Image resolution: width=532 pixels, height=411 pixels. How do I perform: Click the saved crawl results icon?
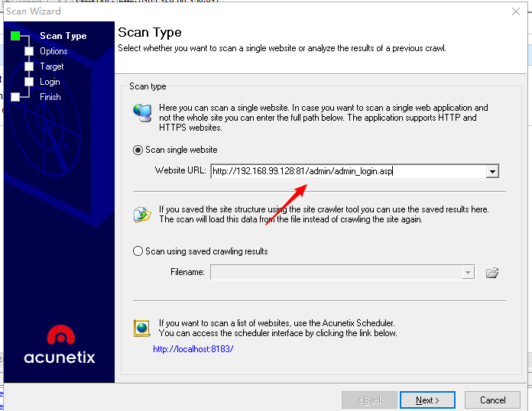pos(142,214)
